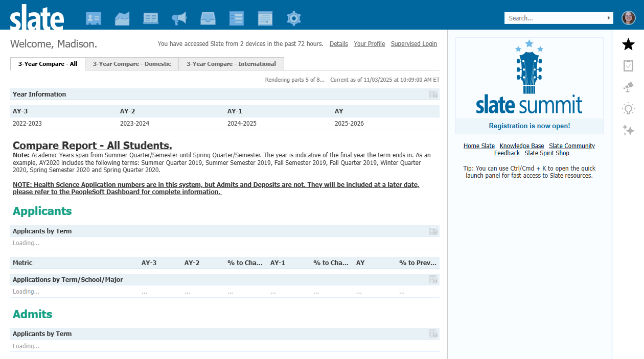
Task: Open the Database gear icon
Action: (294, 19)
